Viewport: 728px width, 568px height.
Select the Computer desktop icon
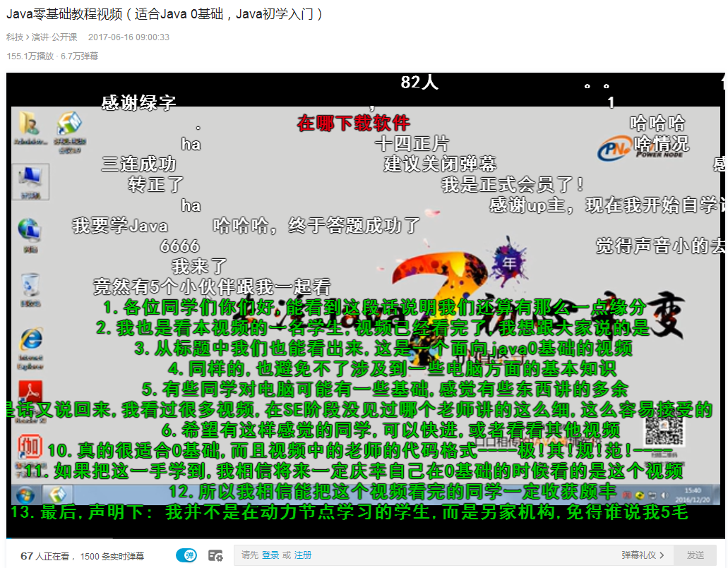click(x=30, y=180)
